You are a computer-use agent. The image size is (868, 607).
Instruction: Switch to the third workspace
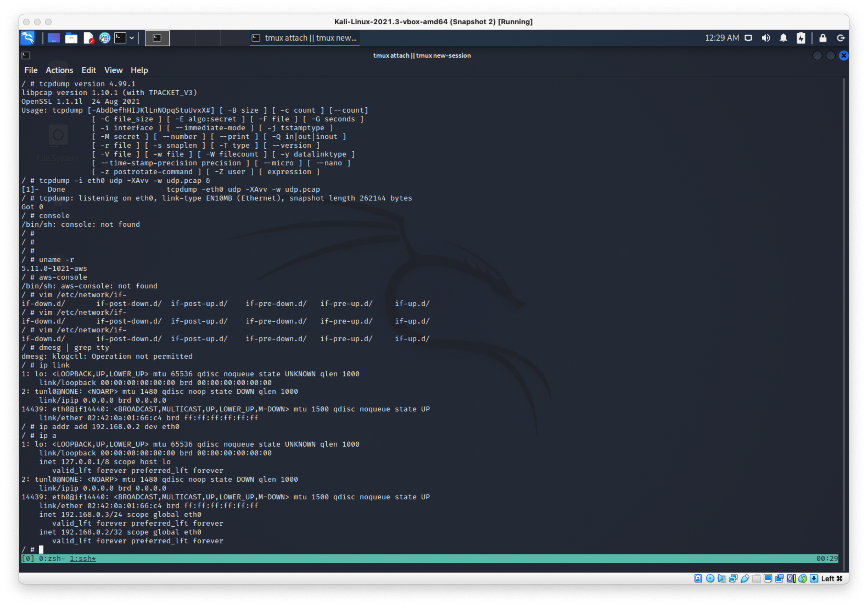click(x=208, y=38)
